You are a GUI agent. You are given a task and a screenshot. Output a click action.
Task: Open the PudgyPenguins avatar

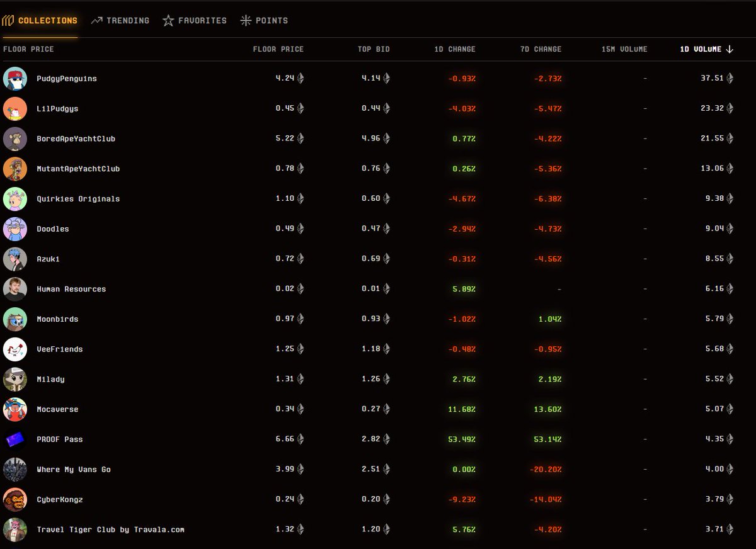[x=15, y=79]
